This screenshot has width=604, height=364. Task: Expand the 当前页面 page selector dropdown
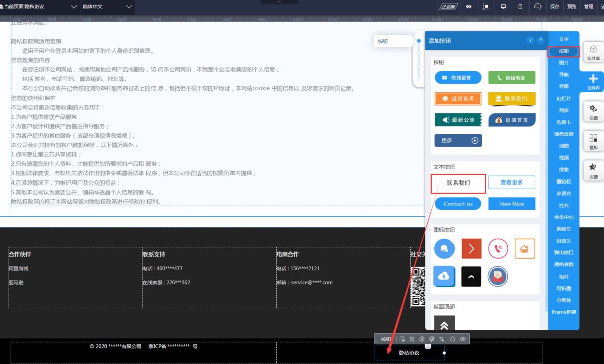pyautogui.click(x=74, y=7)
